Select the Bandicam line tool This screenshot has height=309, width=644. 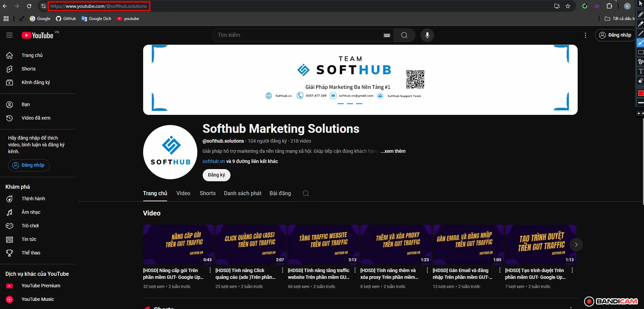coord(640,33)
